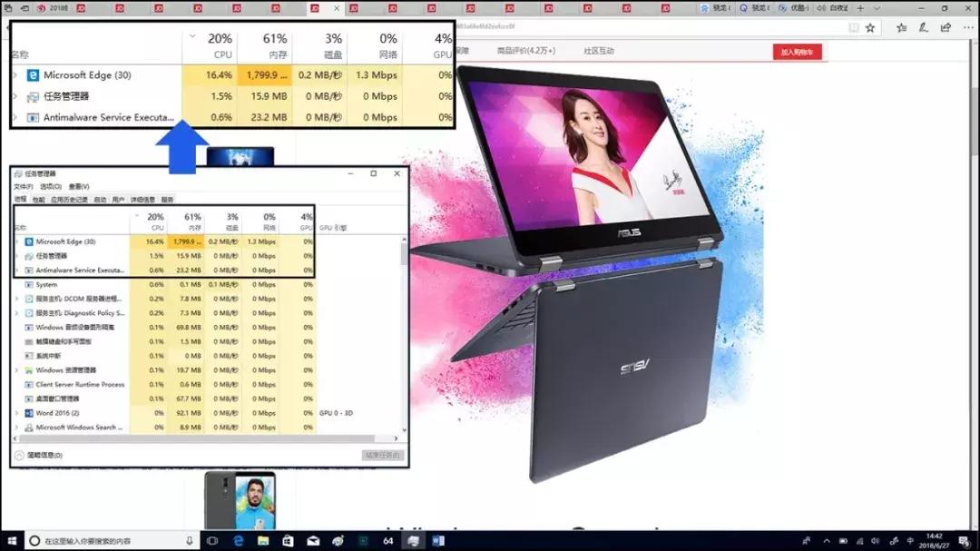Image resolution: width=980 pixels, height=551 pixels.
Task: Click 简略信息(D) fewer details toggle
Action: pos(39,456)
